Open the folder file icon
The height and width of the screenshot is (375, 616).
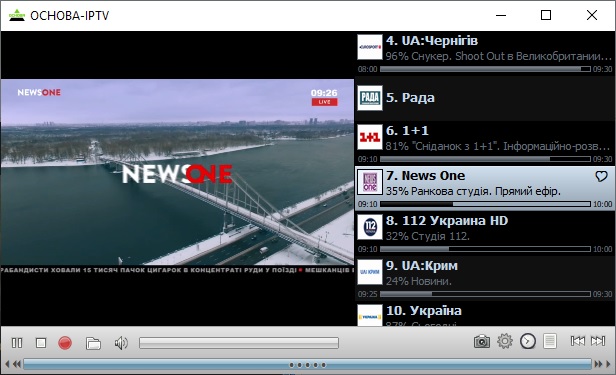point(93,343)
